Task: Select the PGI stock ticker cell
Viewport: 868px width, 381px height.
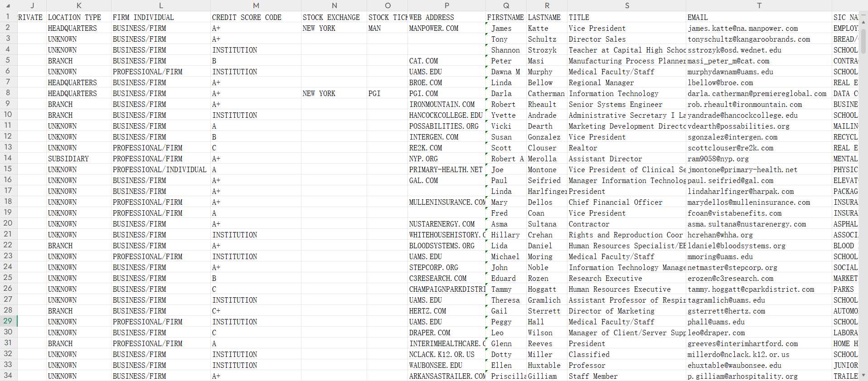Action: pos(388,93)
